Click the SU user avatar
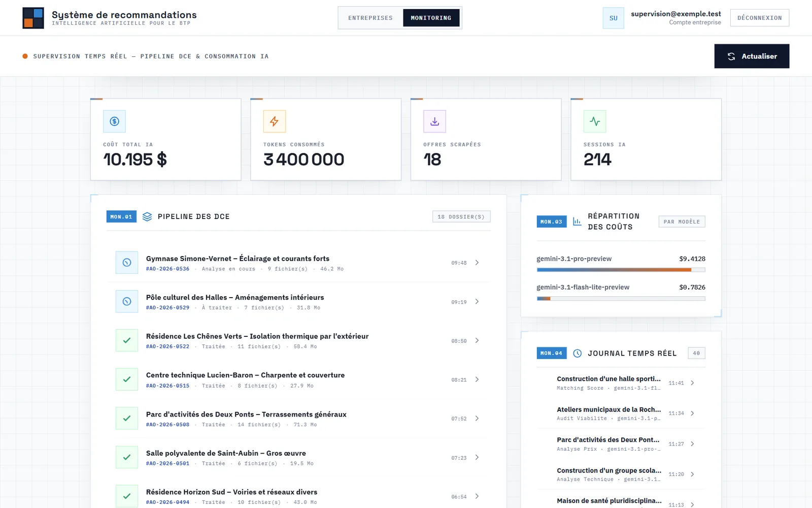 613,18
